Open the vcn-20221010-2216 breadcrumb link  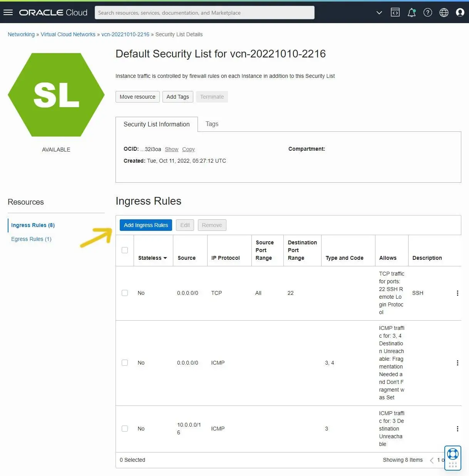click(x=125, y=34)
